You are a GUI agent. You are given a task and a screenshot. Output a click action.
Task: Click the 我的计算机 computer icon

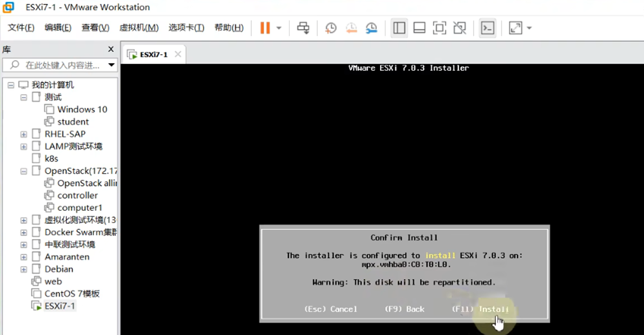pyautogui.click(x=23, y=84)
